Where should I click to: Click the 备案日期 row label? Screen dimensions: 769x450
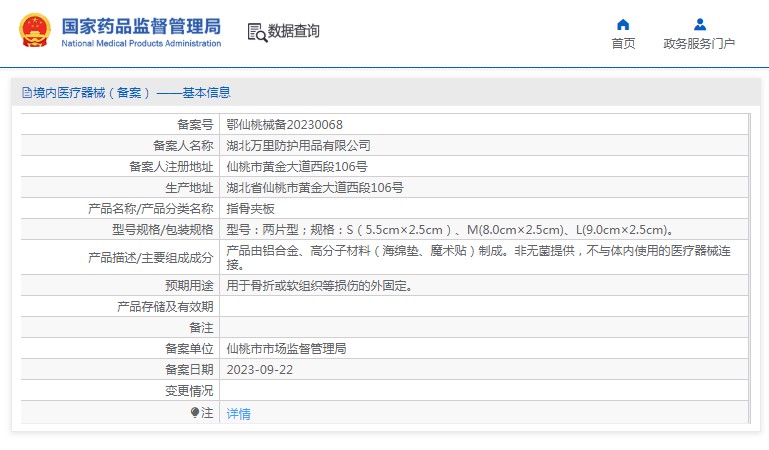(x=189, y=370)
